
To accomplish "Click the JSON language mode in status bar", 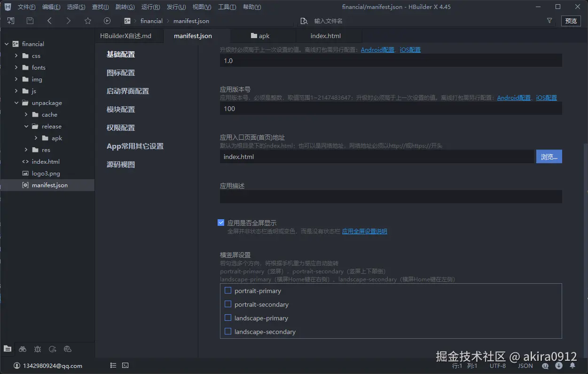I will [x=525, y=366].
